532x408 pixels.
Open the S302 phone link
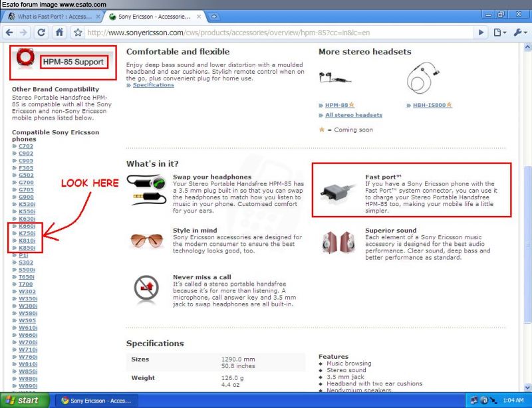click(26, 262)
